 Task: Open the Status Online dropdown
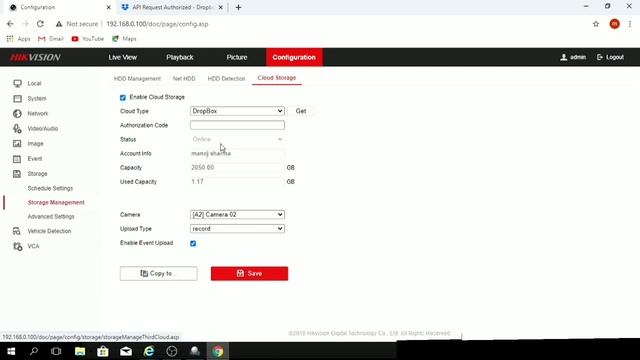237,139
